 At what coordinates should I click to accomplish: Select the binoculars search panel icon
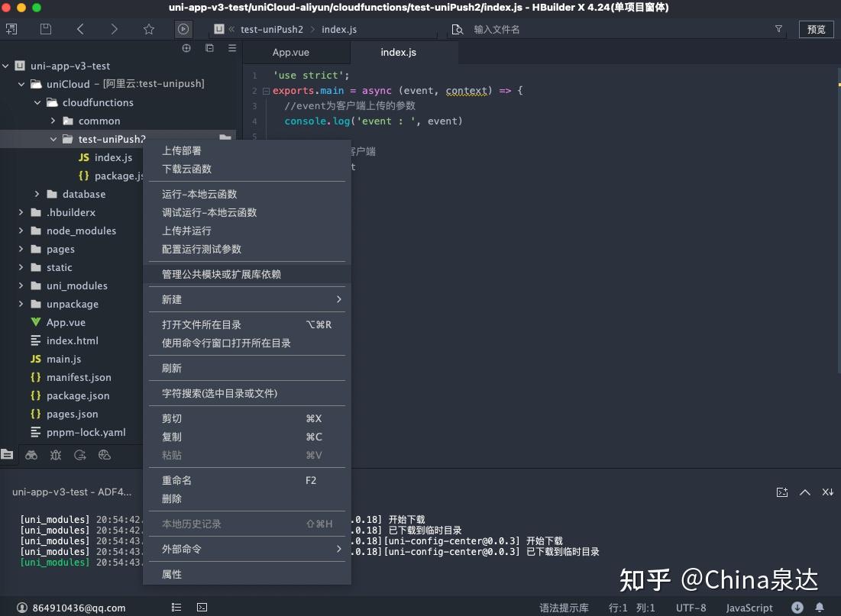[31, 455]
